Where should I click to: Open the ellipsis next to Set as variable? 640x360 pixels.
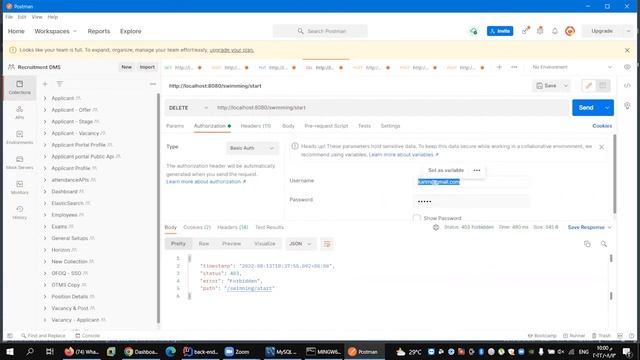tap(477, 170)
